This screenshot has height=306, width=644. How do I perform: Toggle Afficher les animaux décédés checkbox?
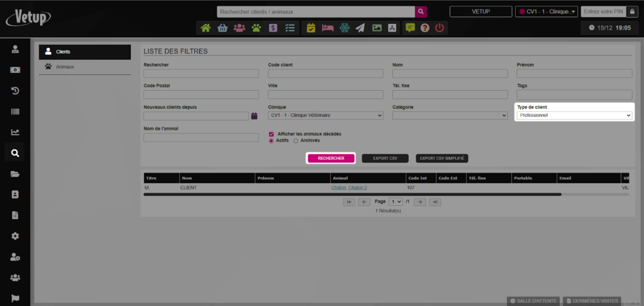click(x=271, y=134)
